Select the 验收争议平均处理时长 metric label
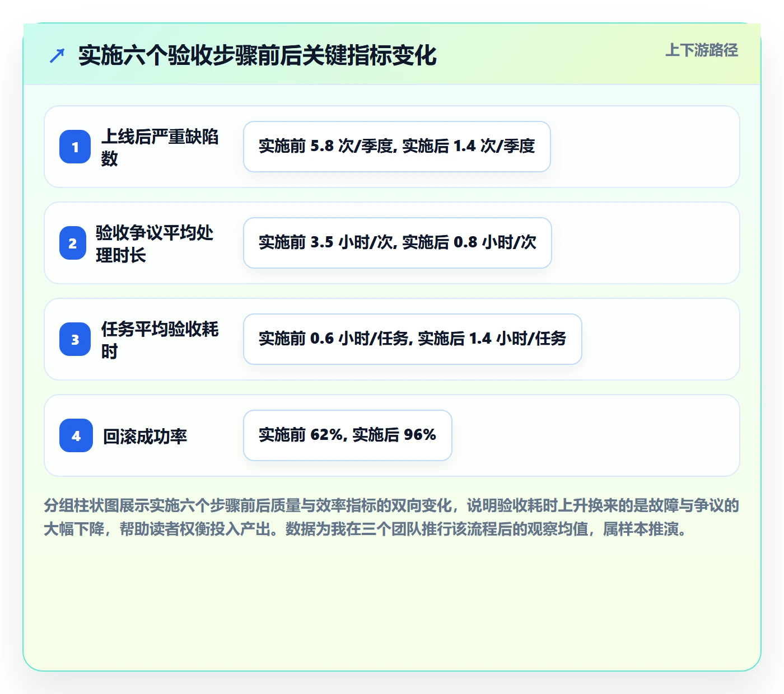784x694 pixels. tap(155, 243)
